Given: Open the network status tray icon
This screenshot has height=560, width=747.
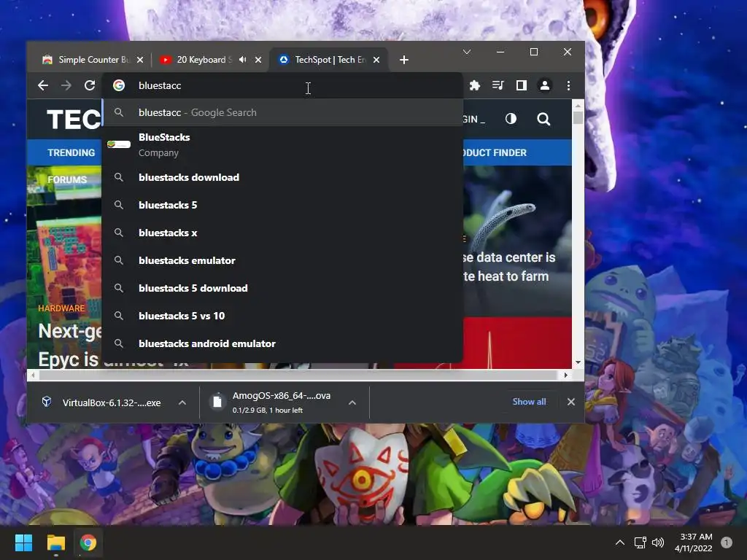Looking at the screenshot, I should tap(640, 542).
